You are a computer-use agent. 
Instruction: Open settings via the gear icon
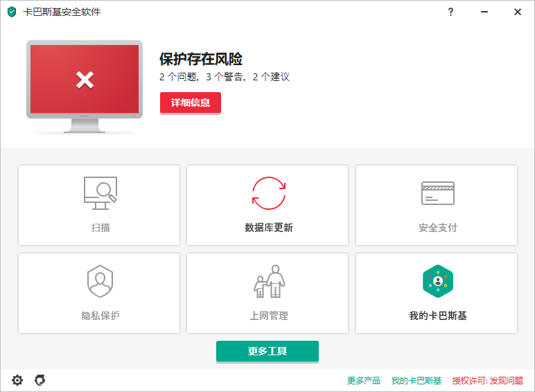(x=17, y=380)
